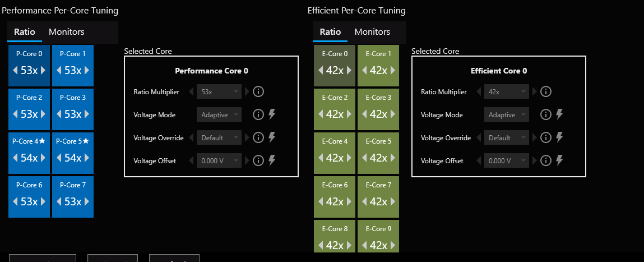Decrease E-Core 7 ratio with left arrow
This screenshot has height=262, width=644.
click(364, 201)
